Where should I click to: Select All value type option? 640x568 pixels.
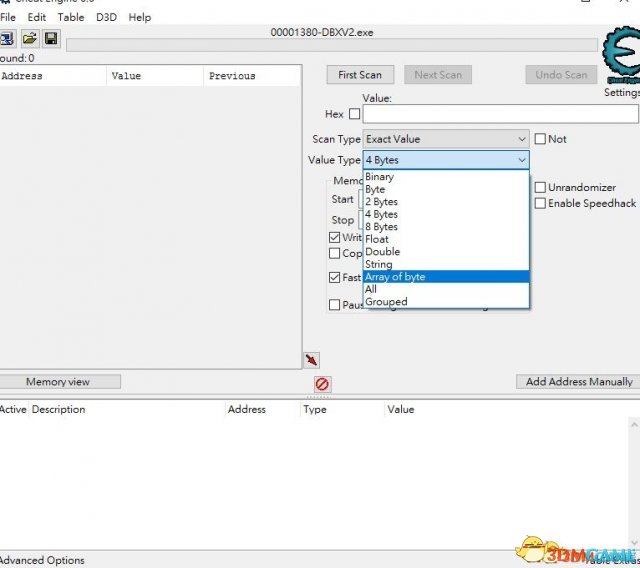pos(446,289)
